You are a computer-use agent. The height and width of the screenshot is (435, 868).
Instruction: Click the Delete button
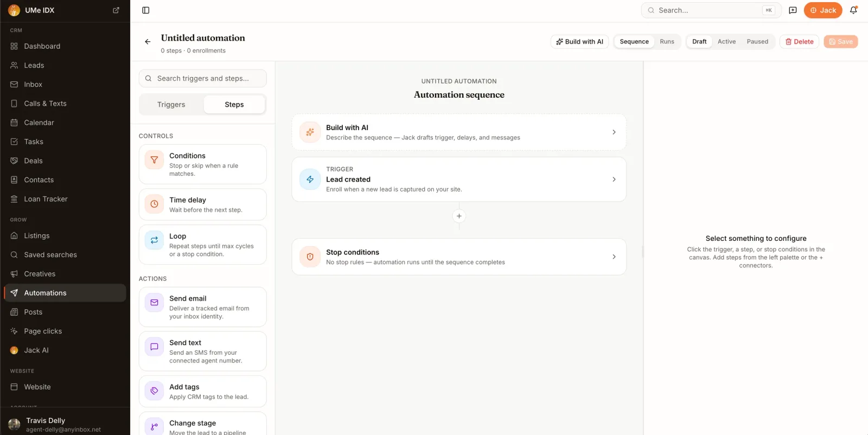[800, 42]
